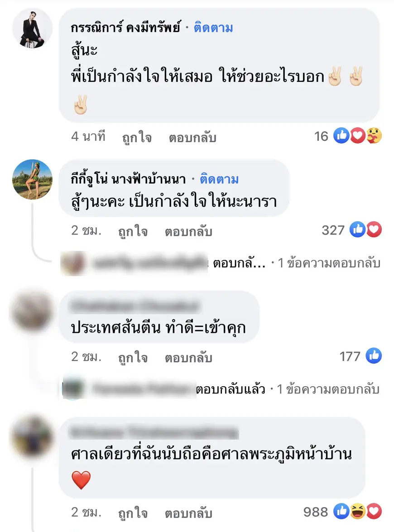The image size is (394, 532).
Task: Open profile picture of woman in black suit
Action: (32, 29)
